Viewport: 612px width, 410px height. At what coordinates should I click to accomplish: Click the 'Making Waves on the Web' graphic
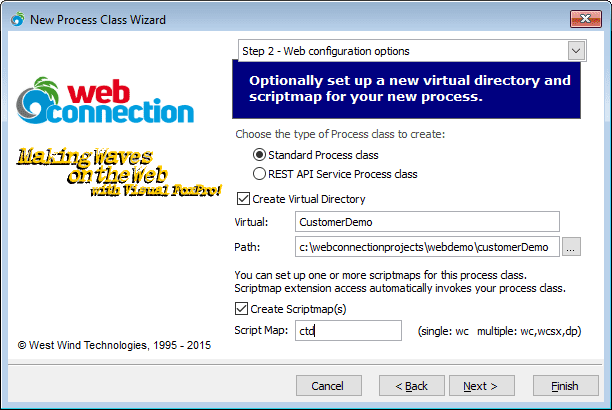(119, 172)
